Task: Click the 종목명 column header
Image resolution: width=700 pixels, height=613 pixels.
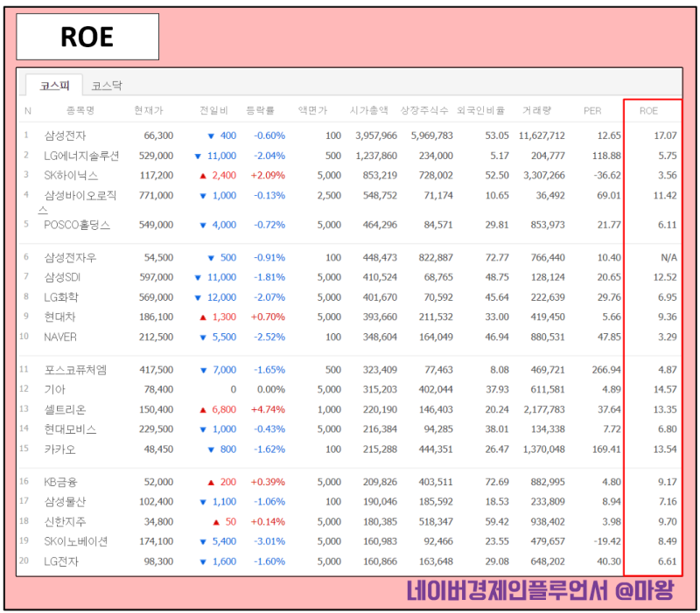Action: click(x=80, y=110)
